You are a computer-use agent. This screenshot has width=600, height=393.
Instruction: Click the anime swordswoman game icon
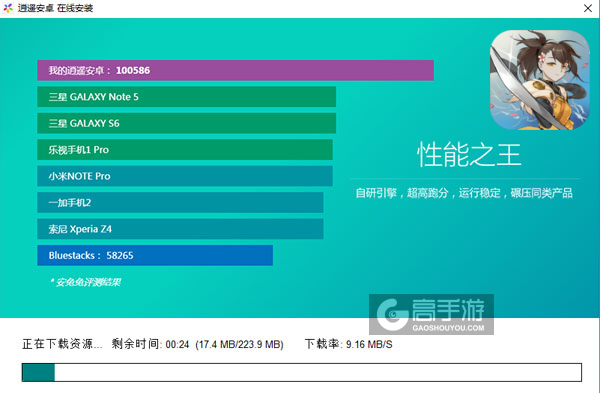540,80
